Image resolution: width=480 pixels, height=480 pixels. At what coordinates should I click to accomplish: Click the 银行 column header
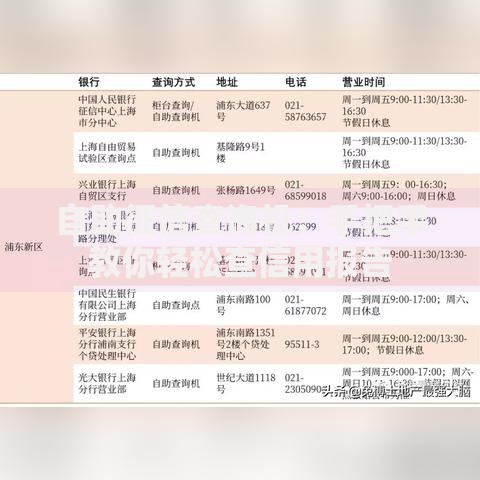pos(89,82)
